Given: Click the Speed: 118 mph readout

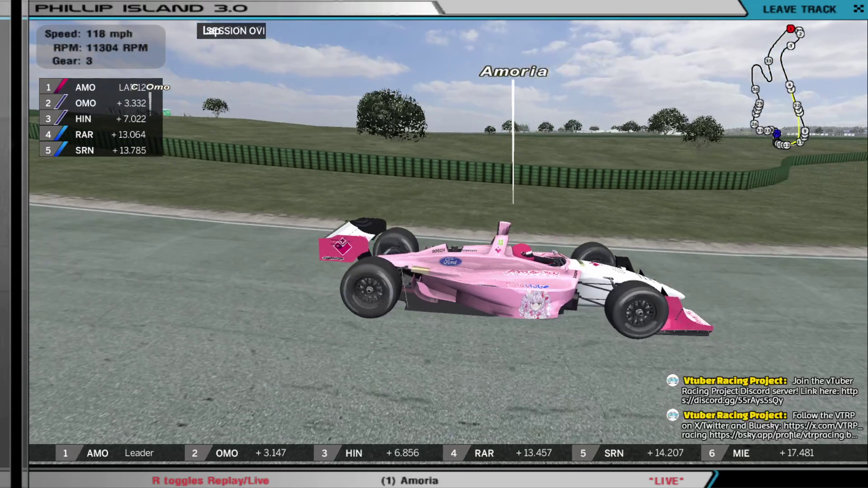Looking at the screenshot, I should 89,34.
